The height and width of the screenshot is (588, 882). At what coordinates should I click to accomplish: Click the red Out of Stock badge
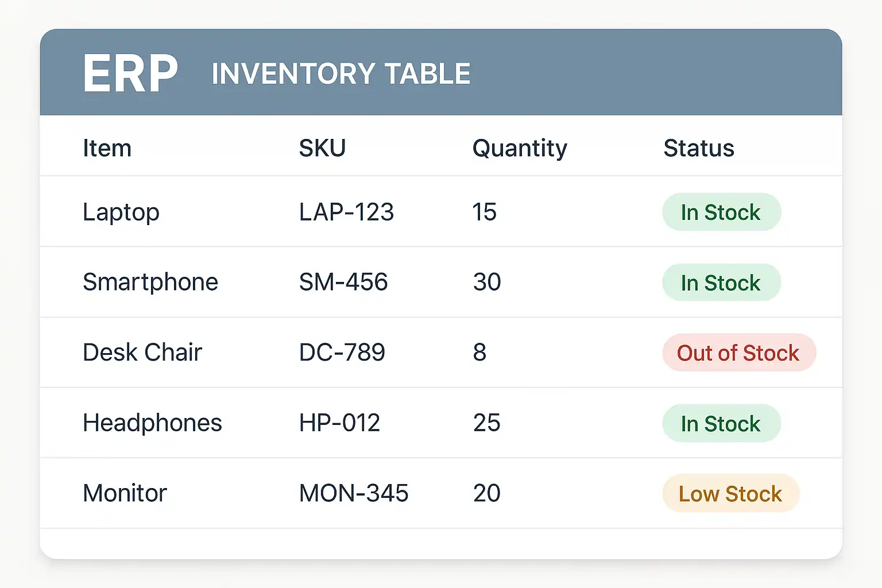tap(738, 353)
